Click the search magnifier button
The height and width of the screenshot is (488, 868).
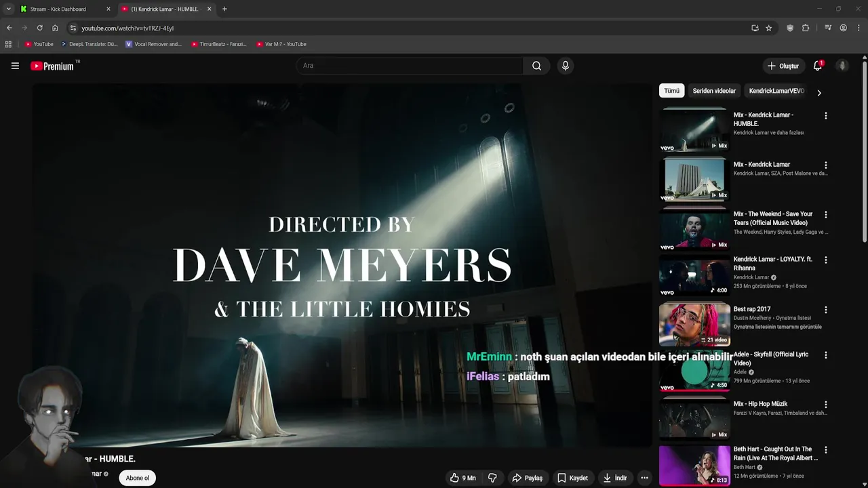click(536, 66)
